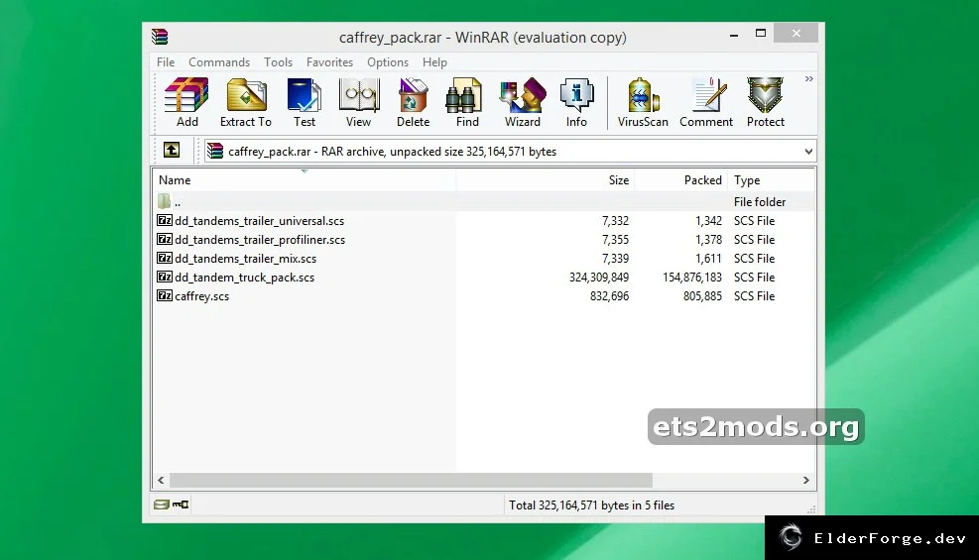Image resolution: width=979 pixels, height=560 pixels.
Task: Click the horizontal scrollbar right arrow
Action: tap(806, 480)
